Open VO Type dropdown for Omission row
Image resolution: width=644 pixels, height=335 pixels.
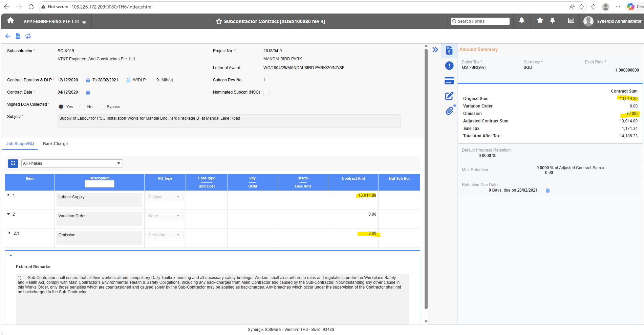[x=165, y=235]
